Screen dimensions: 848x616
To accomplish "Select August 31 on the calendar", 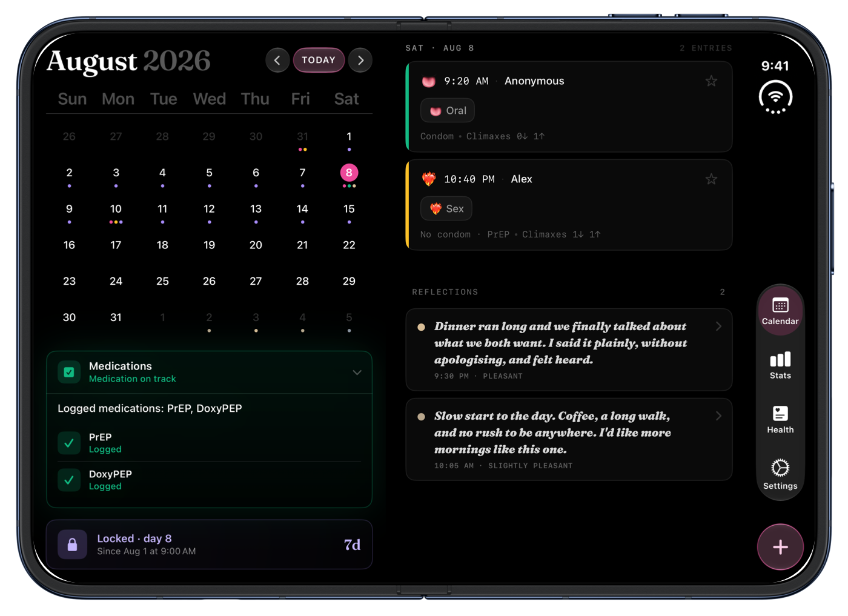I will point(116,317).
